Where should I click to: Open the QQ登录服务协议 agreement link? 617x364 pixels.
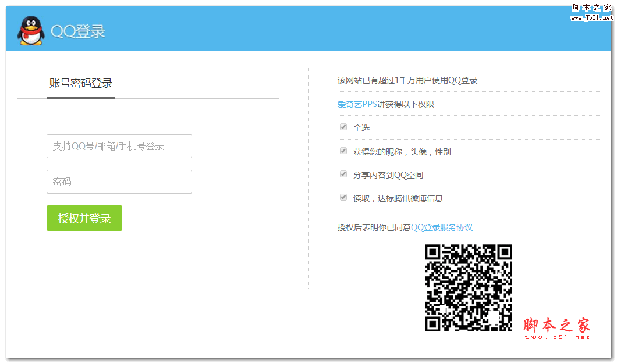[x=442, y=227]
